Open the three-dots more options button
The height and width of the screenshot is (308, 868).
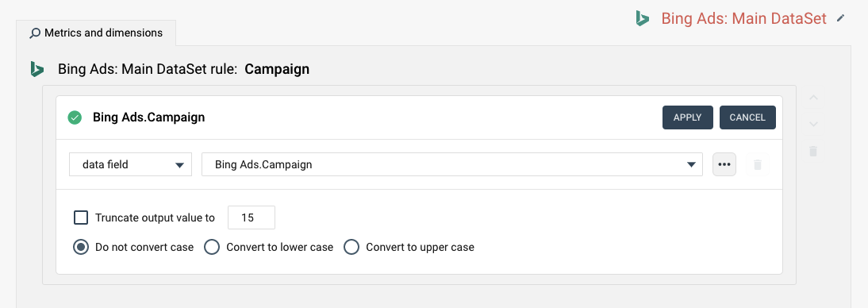pos(724,164)
